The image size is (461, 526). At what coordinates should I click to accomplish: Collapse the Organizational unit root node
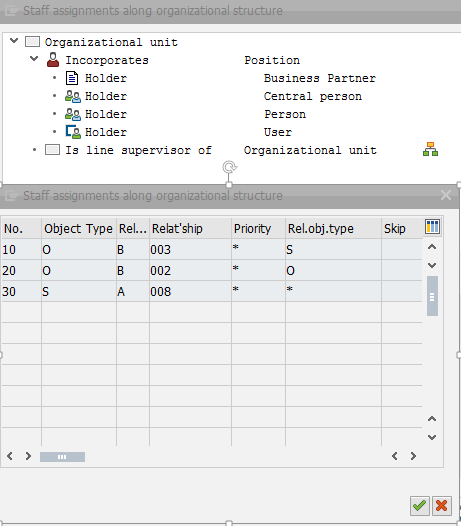14,41
